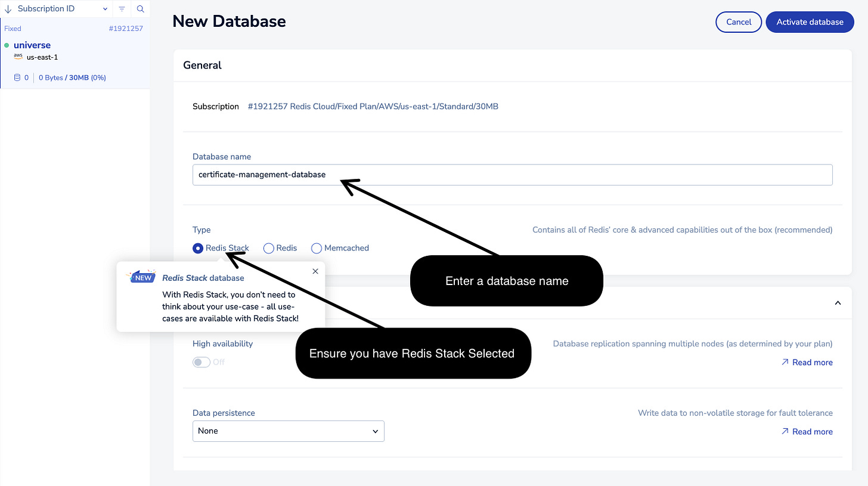Close the Redis Stack tooltip popup
Image resolution: width=868 pixels, height=486 pixels.
click(315, 271)
